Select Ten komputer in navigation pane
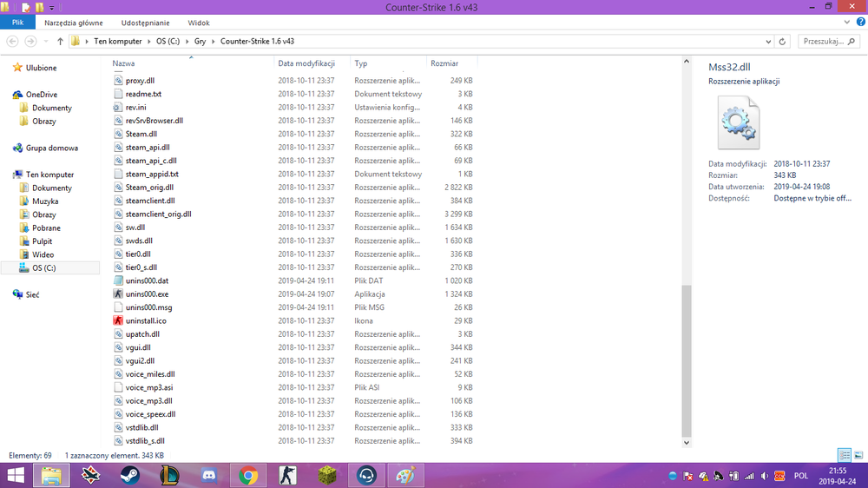The height and width of the screenshot is (488, 868). point(49,175)
